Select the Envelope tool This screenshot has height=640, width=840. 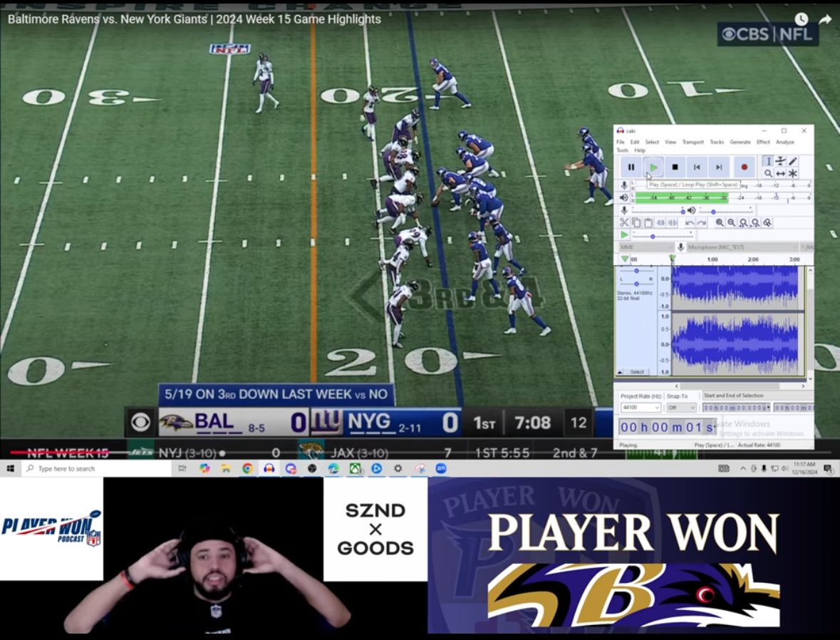(781, 161)
